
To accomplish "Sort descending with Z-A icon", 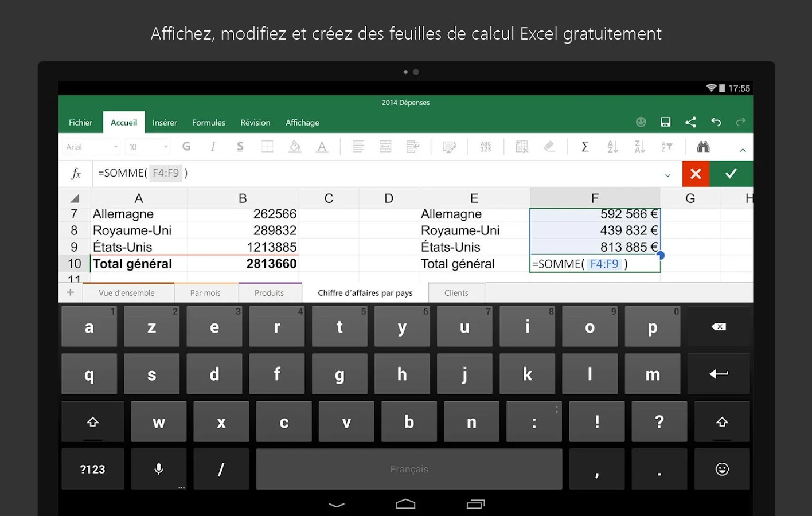I will click(x=640, y=147).
